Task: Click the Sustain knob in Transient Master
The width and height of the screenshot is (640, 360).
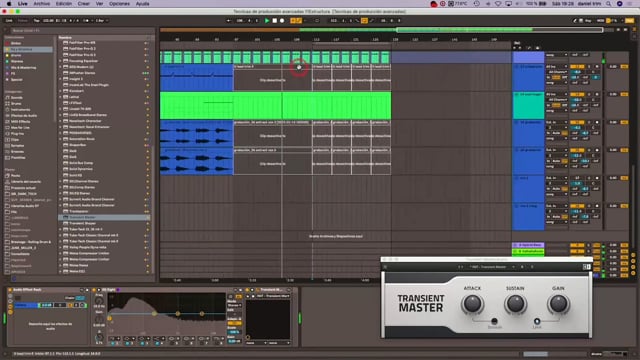Action: (515, 304)
